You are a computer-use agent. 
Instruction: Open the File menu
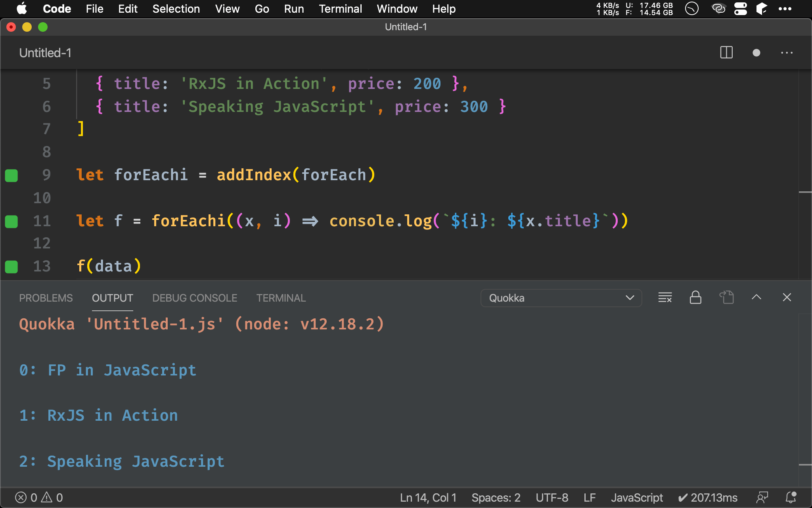[94, 9]
